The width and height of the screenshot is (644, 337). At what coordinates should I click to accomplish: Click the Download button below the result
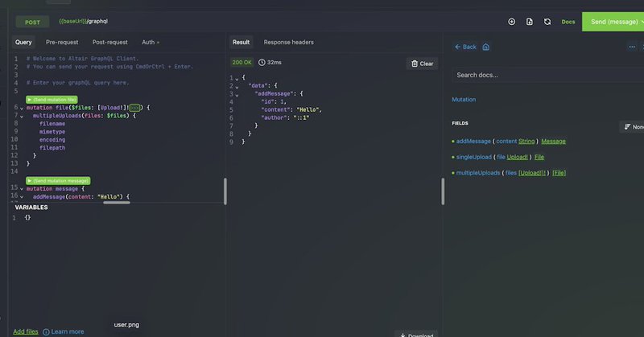416,335
